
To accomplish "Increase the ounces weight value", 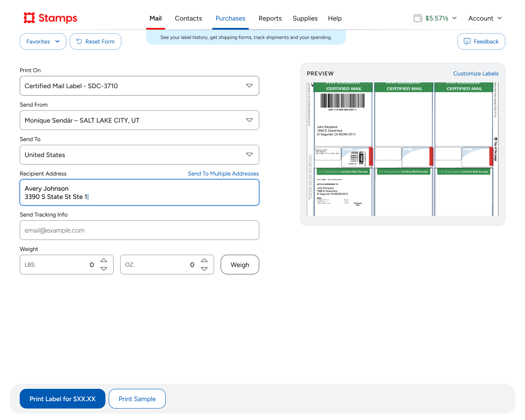I will (x=204, y=260).
